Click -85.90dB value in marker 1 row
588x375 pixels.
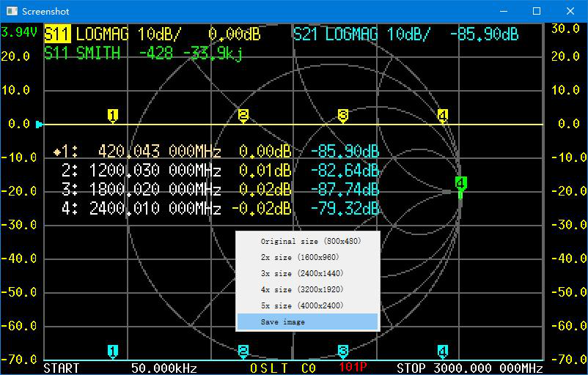345,152
